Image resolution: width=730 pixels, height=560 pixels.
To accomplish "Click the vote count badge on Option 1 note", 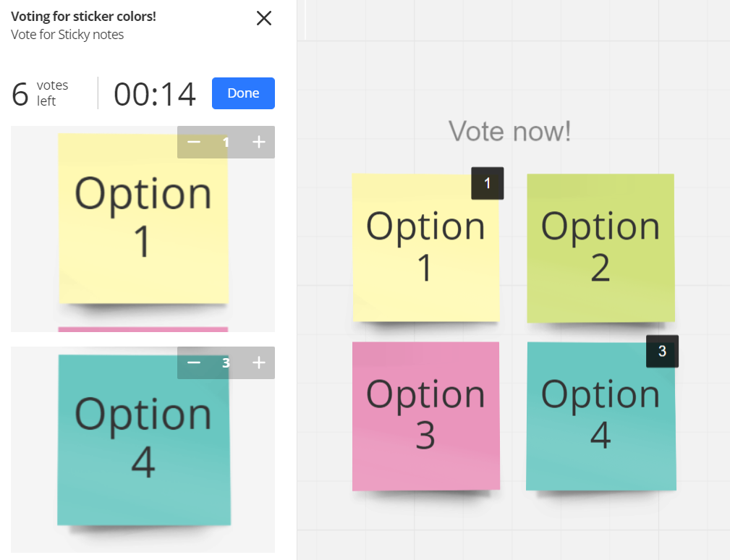I will pos(488,184).
